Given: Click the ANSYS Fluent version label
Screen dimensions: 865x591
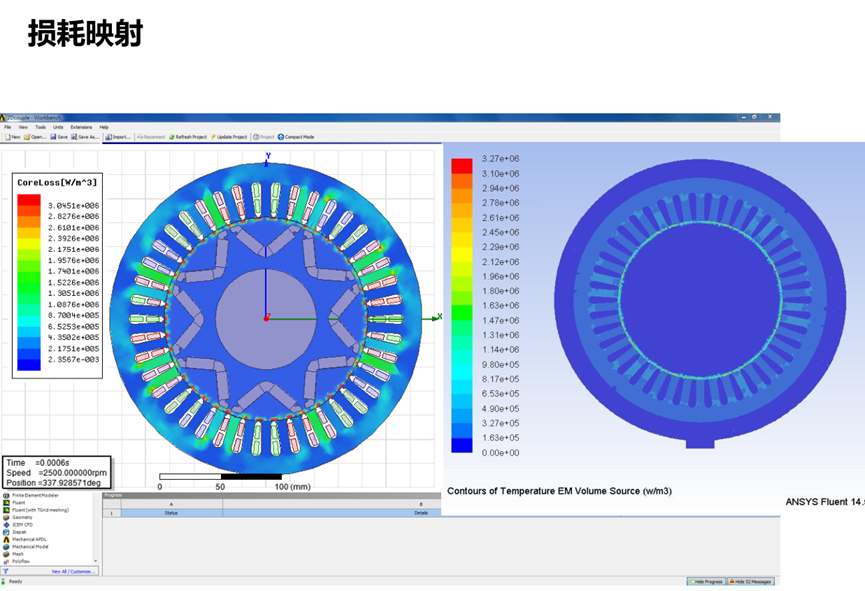Looking at the screenshot, I should tap(825, 502).
